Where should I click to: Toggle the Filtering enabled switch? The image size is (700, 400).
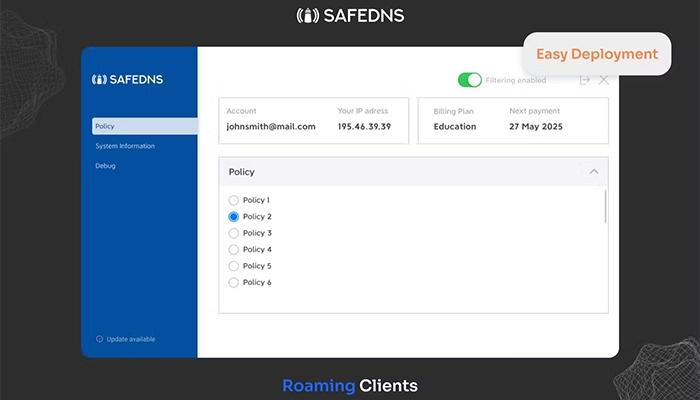tap(470, 80)
